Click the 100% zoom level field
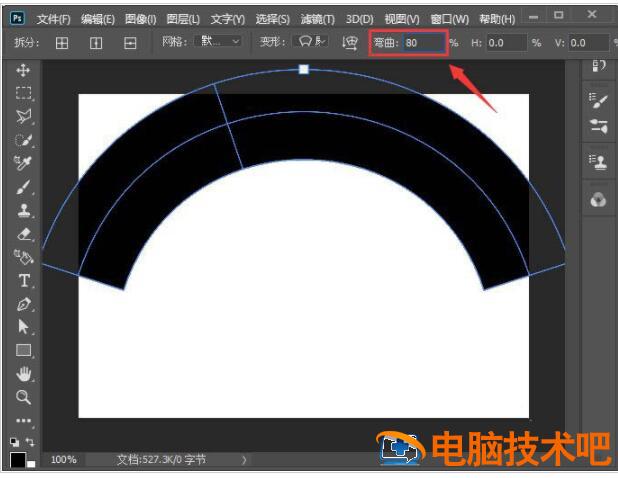Viewport: 618px width, 478px height. click(x=63, y=459)
